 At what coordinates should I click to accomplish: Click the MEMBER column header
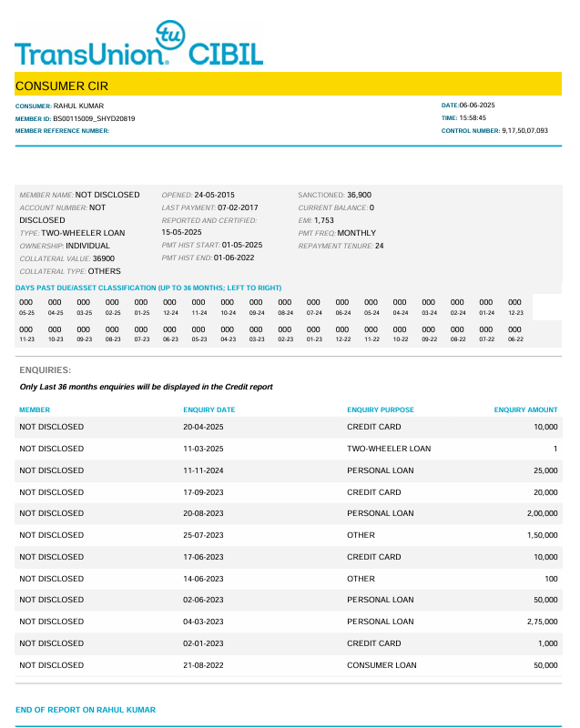(x=35, y=409)
